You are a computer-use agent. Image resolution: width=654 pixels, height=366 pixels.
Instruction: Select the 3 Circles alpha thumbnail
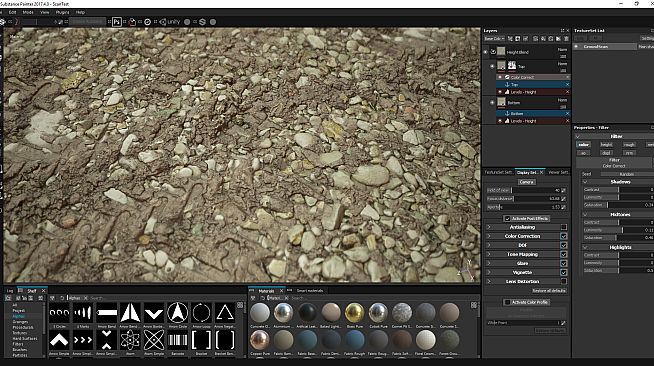[59, 313]
